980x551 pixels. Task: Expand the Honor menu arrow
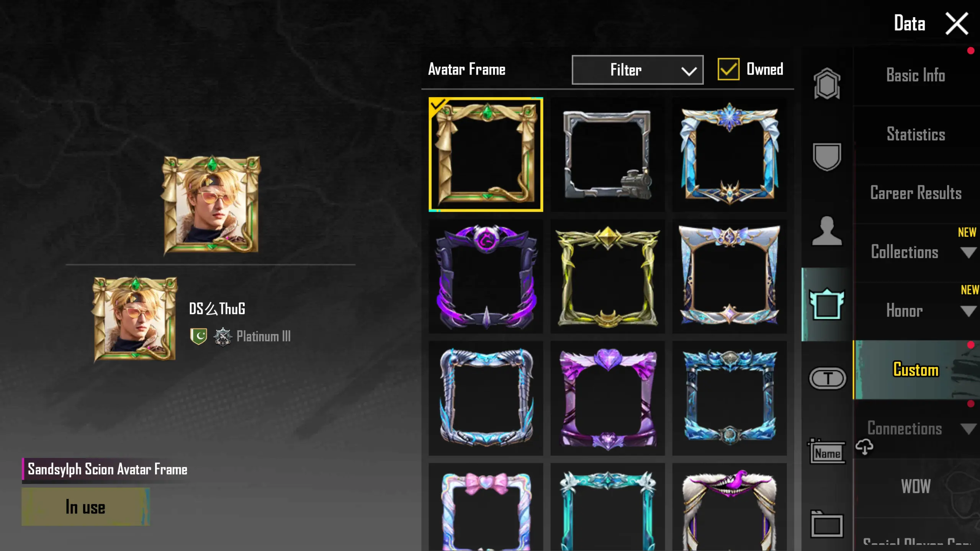point(969,311)
